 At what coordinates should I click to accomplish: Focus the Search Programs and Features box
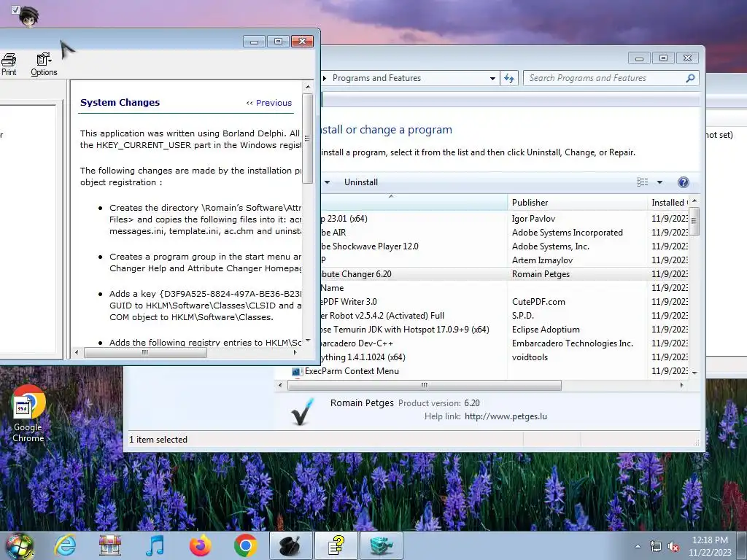pyautogui.click(x=605, y=78)
